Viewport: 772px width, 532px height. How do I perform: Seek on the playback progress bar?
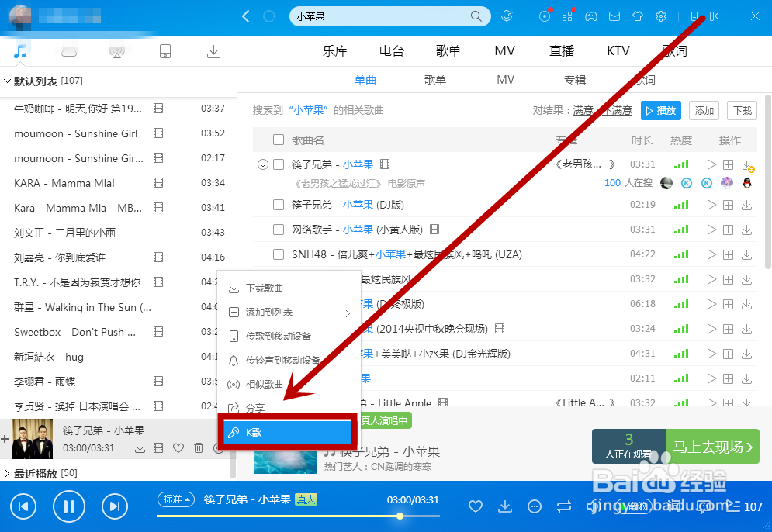[x=298, y=516]
